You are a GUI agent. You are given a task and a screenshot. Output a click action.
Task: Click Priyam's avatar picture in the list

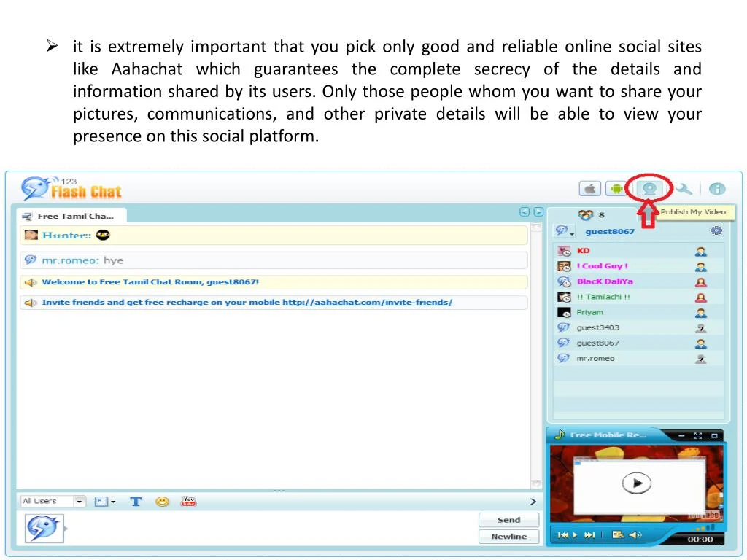564,312
